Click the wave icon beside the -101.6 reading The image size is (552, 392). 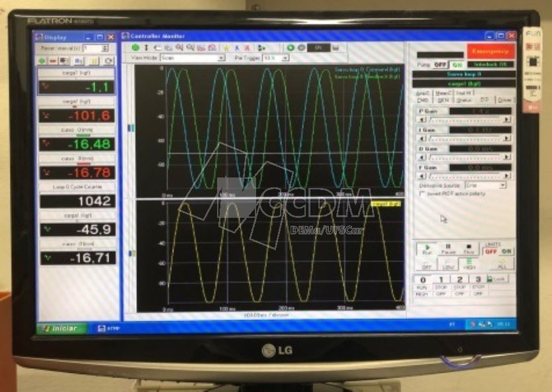click(46, 115)
